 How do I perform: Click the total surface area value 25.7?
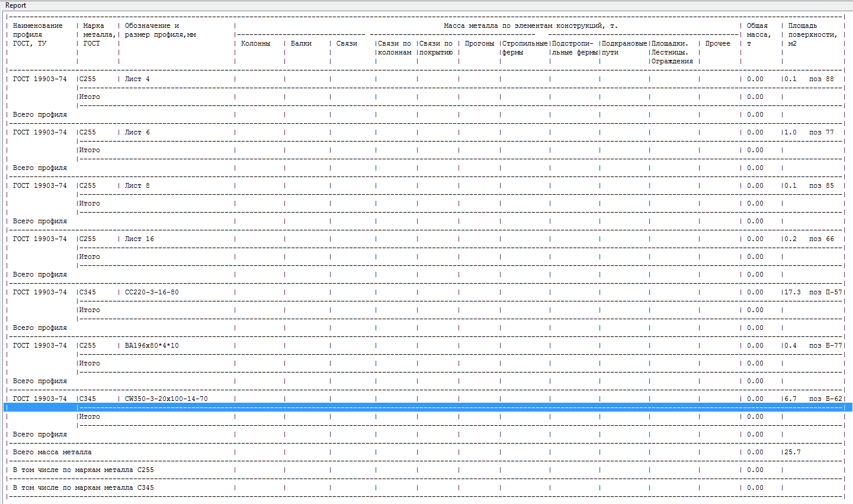(793, 452)
